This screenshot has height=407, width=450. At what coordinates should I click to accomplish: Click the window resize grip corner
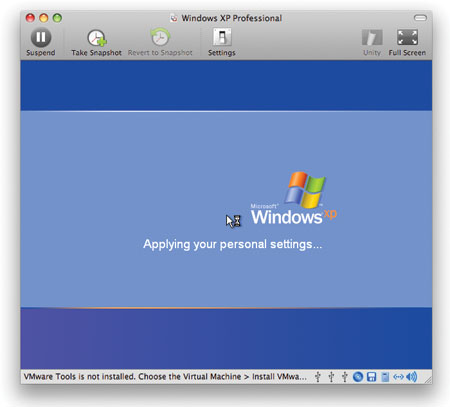(x=428, y=380)
